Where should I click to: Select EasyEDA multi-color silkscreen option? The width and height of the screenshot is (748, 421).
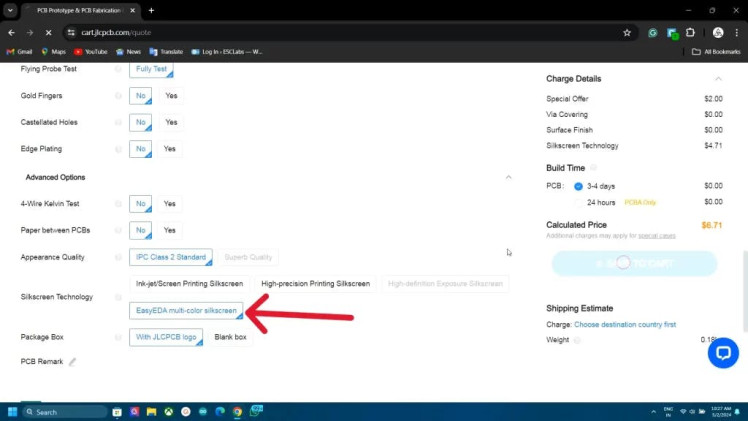pyautogui.click(x=186, y=310)
